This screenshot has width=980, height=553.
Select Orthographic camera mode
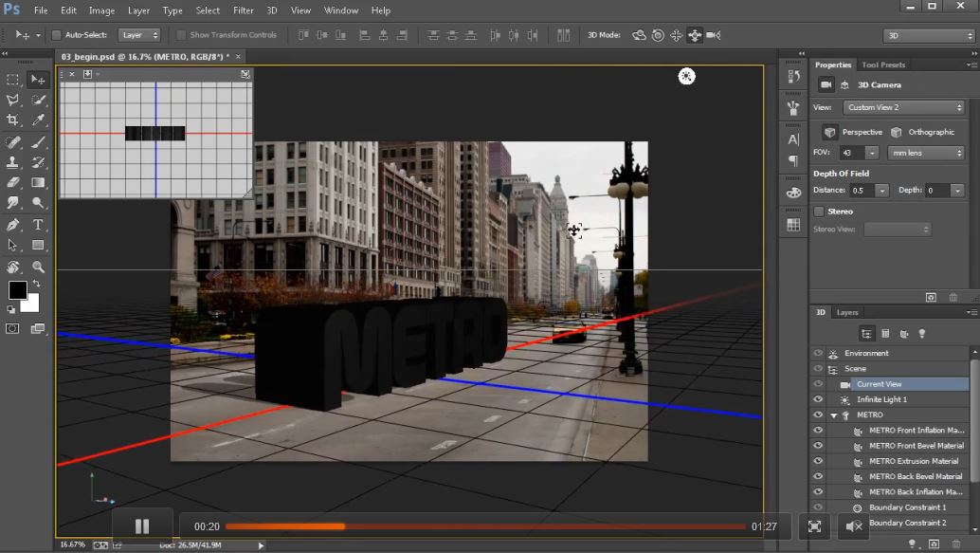pos(923,132)
